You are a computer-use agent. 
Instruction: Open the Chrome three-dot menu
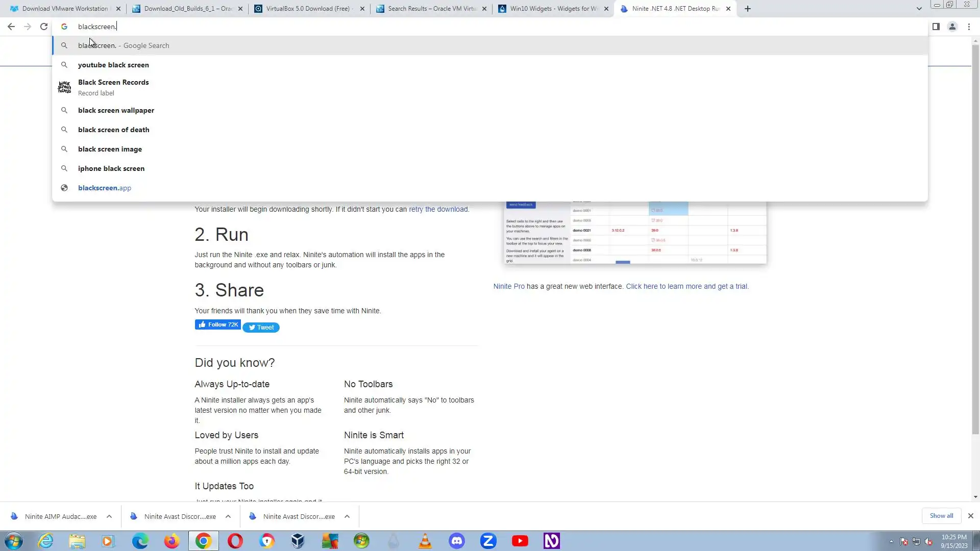click(969, 27)
